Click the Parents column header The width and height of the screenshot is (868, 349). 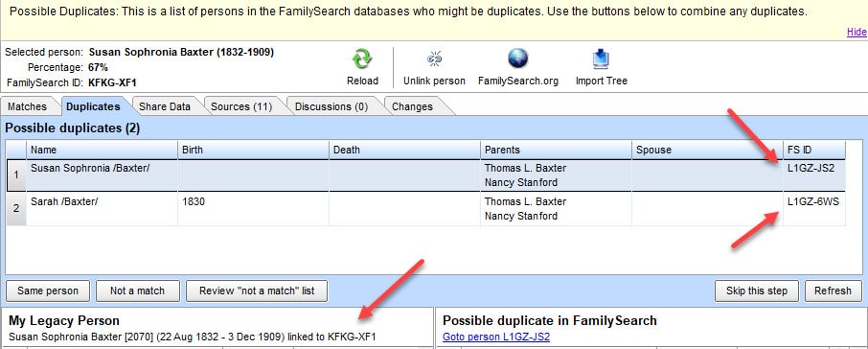556,150
